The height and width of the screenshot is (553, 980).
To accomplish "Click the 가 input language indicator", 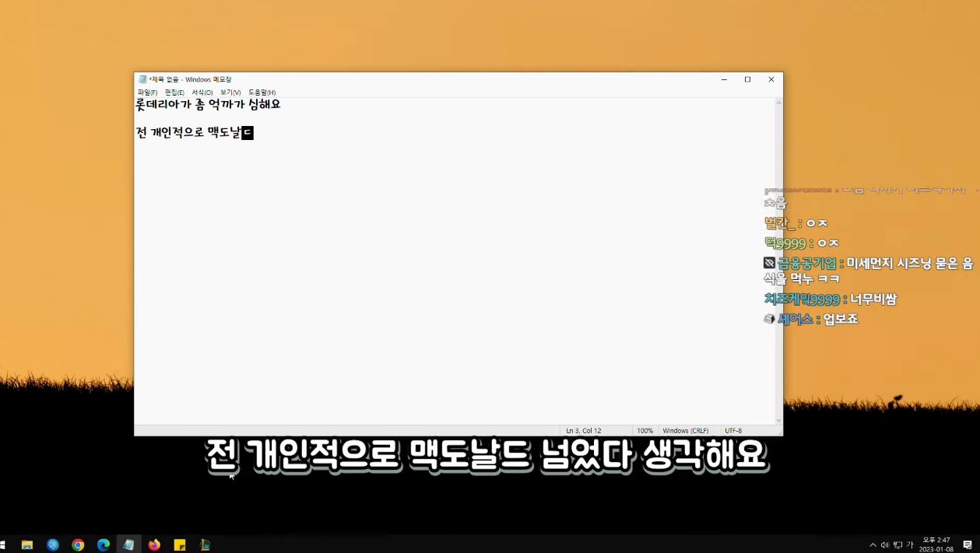I will 910,544.
